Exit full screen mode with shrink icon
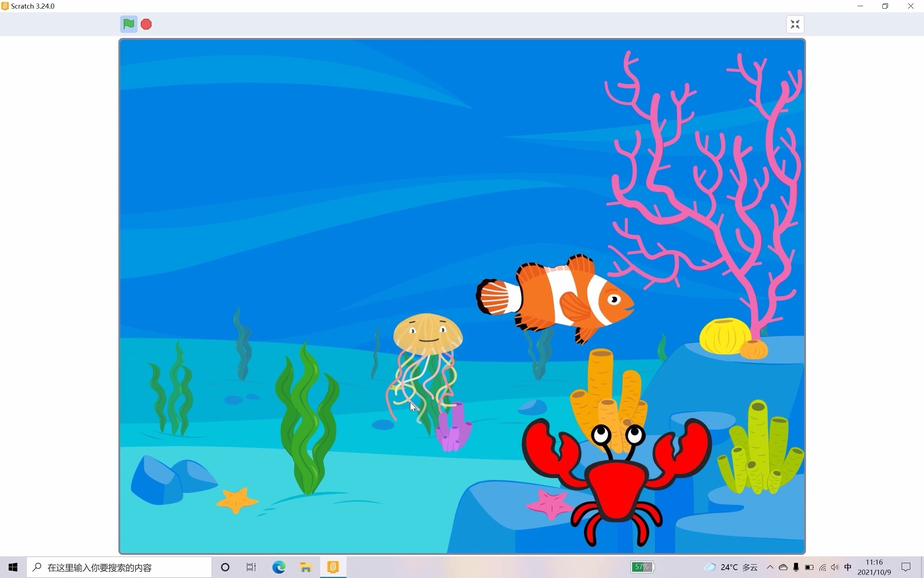Image resolution: width=924 pixels, height=578 pixels. (x=795, y=25)
